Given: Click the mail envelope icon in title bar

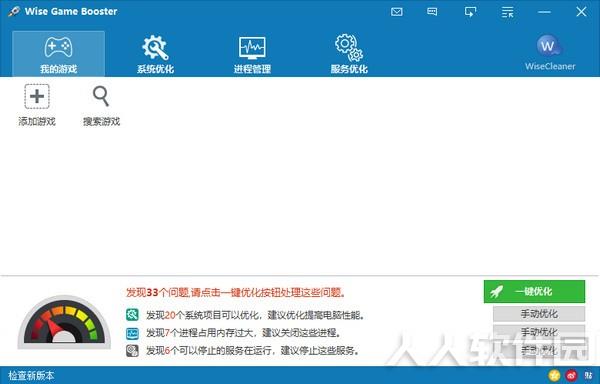Looking at the screenshot, I should pyautogui.click(x=397, y=12).
